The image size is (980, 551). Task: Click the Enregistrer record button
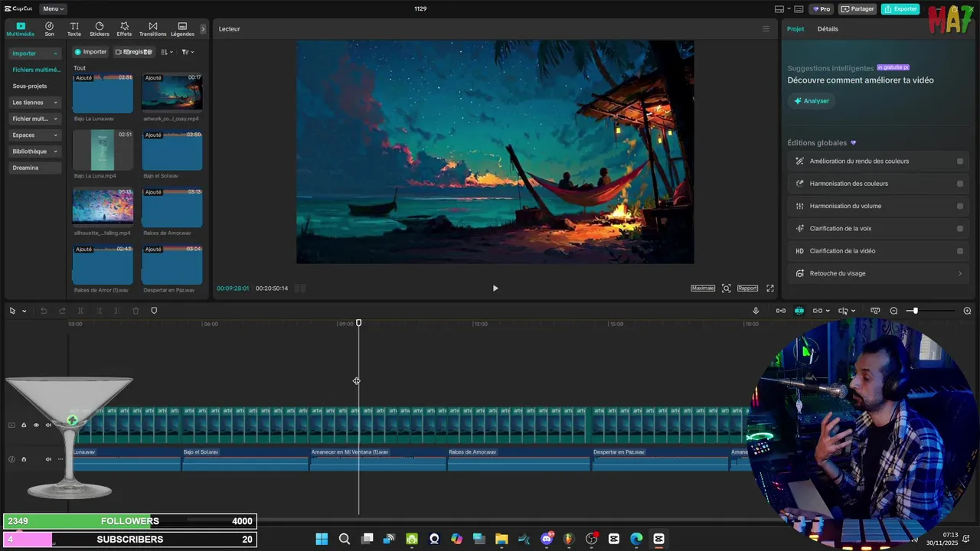tap(134, 52)
